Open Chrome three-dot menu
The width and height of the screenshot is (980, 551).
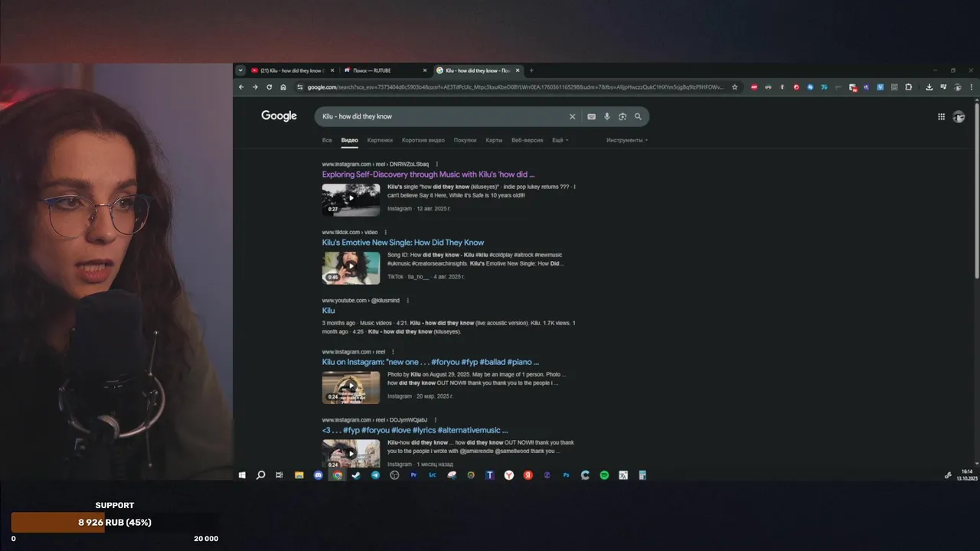click(972, 87)
